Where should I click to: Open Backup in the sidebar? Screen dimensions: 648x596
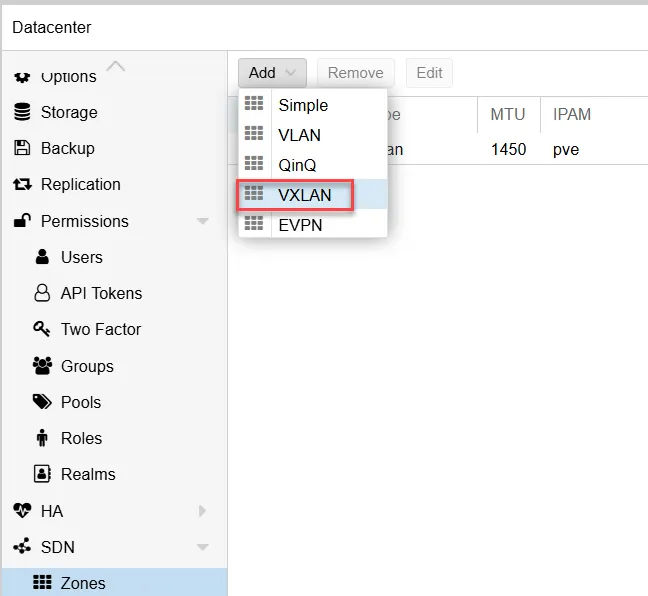[114, 148]
